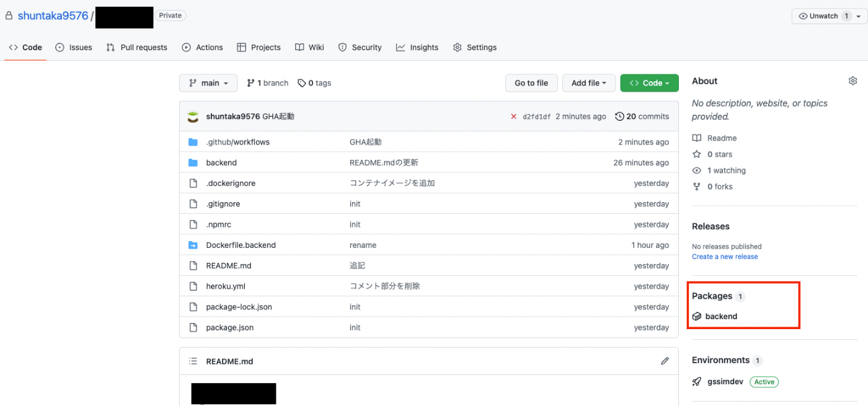View the 20 commits history
The width and height of the screenshot is (868, 406).
click(642, 117)
